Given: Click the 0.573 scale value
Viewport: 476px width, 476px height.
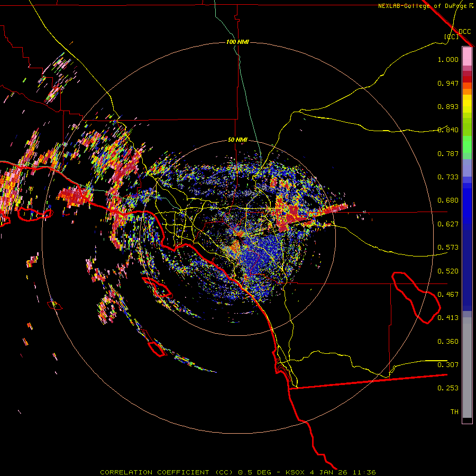Looking at the screenshot, I should pos(448,248).
